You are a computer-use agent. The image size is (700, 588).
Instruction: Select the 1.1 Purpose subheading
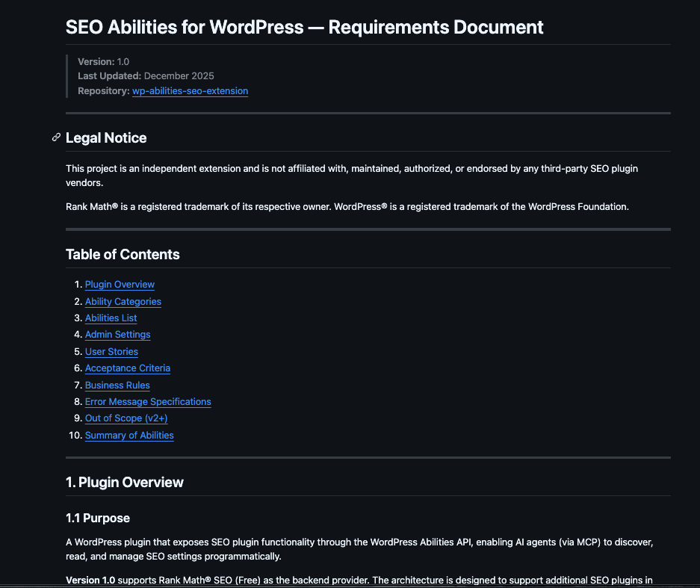pos(97,518)
